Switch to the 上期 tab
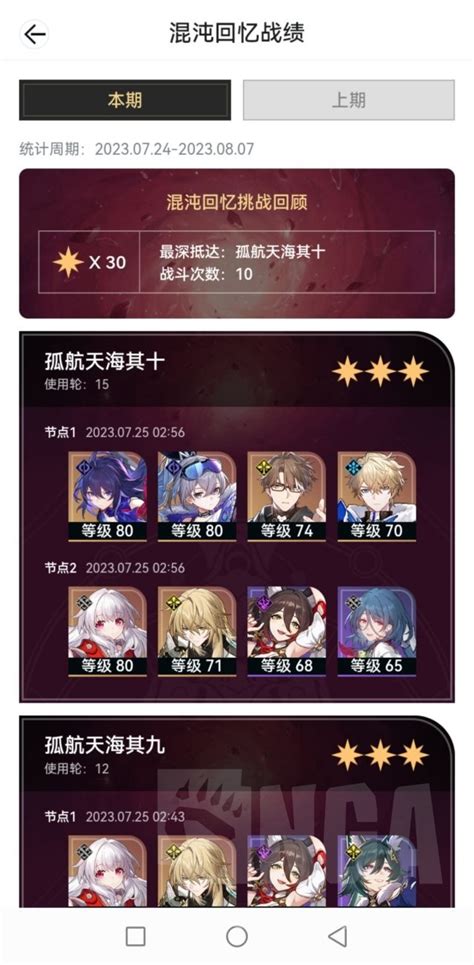The image size is (474, 965). 349,100
